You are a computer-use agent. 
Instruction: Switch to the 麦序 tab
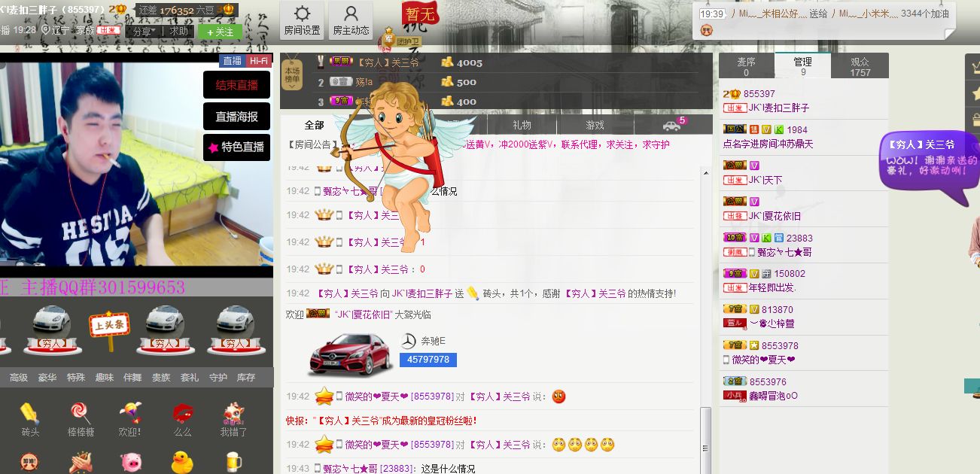pos(746,66)
